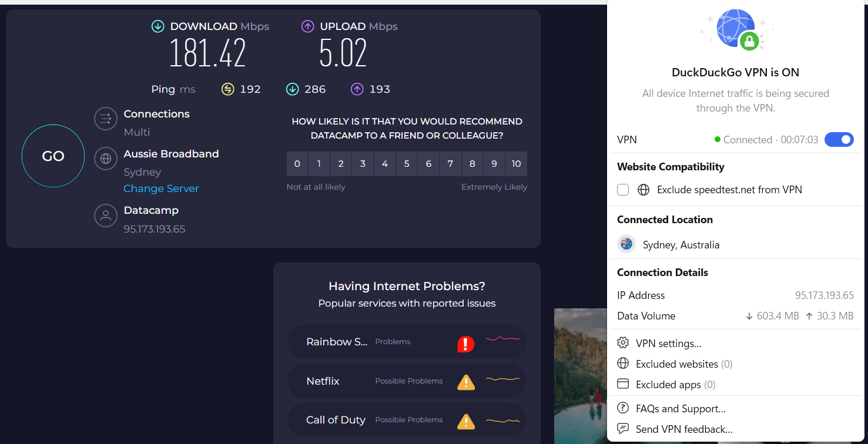Check Exclude speedtest.net from VPN
Image resolution: width=868 pixels, height=444 pixels.
(622, 189)
